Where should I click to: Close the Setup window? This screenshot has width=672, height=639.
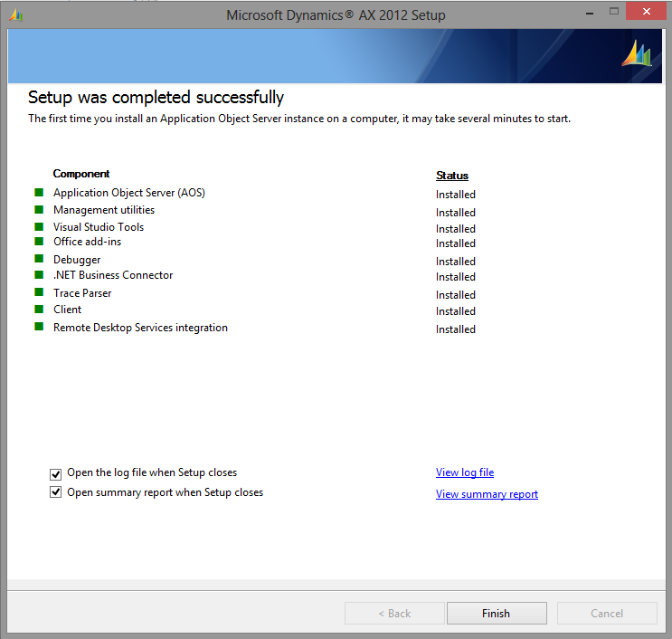[x=647, y=11]
